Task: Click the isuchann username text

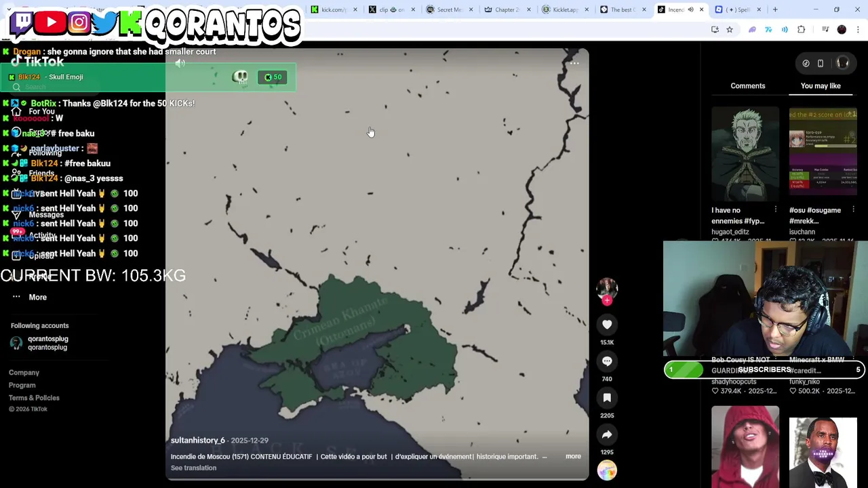Action: coord(802,232)
